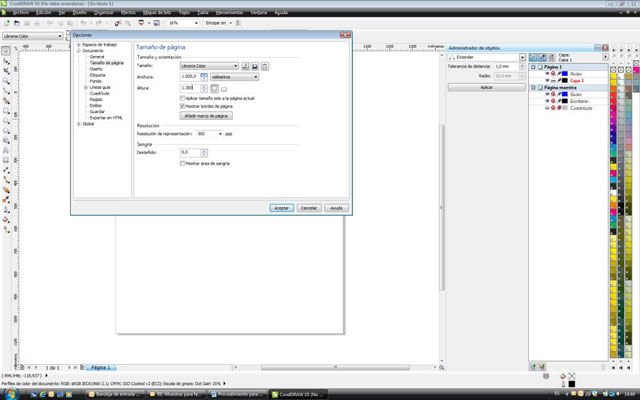
Task: Select portrait orientation icon next to Altura
Action: tap(214, 88)
